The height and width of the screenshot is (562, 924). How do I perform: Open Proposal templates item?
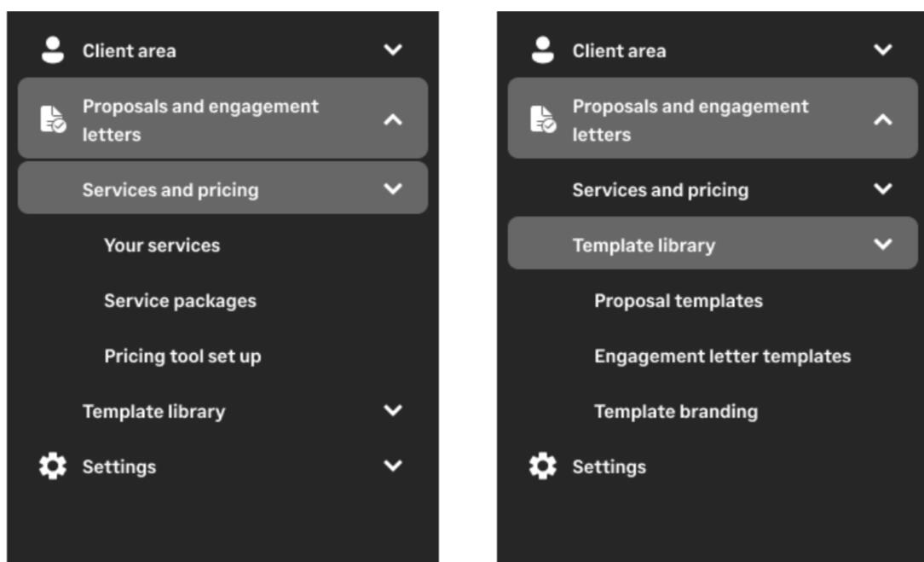coord(679,301)
